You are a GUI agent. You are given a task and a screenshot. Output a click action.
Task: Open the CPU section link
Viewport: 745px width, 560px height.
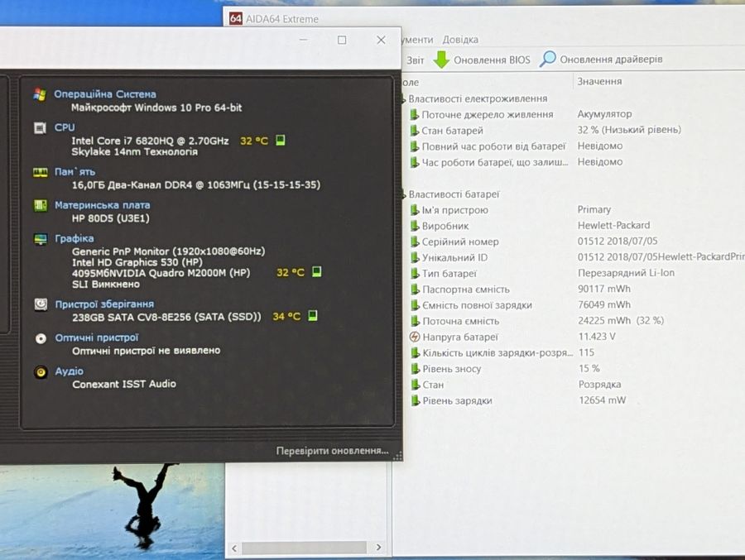coord(65,127)
